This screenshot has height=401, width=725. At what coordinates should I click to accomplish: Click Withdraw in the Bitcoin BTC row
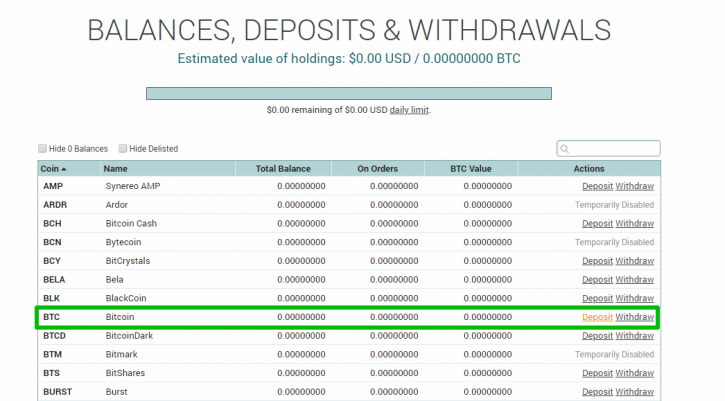tap(634, 317)
